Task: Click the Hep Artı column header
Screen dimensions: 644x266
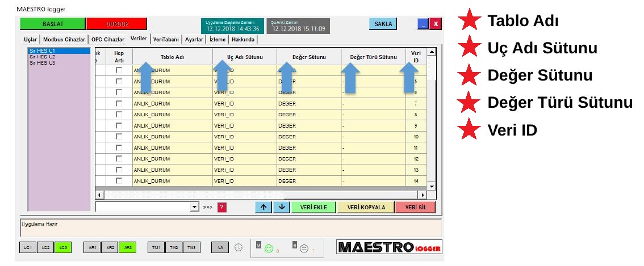Action: (119, 57)
